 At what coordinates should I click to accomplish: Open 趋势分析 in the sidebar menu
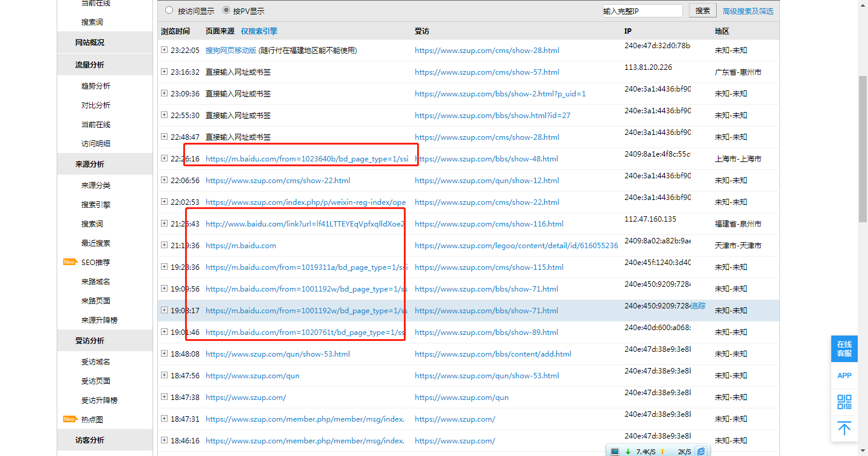96,86
